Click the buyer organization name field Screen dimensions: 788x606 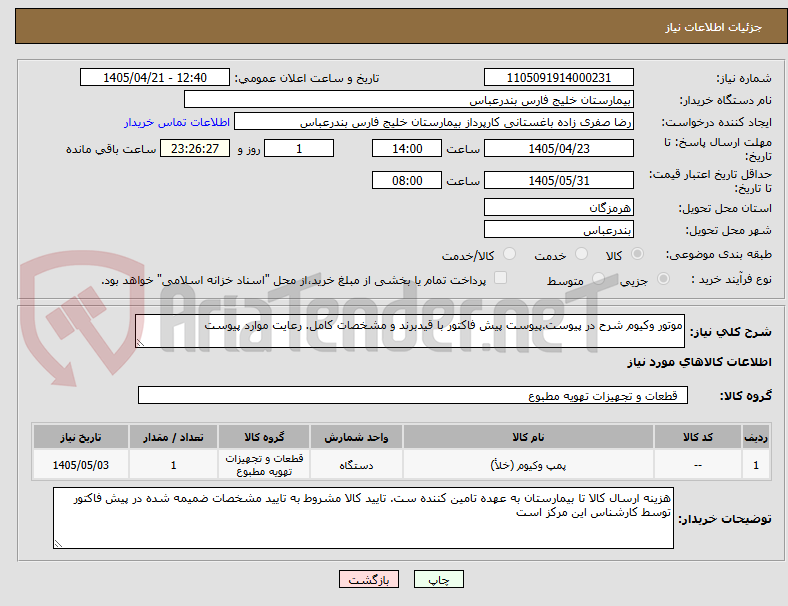[409, 99]
